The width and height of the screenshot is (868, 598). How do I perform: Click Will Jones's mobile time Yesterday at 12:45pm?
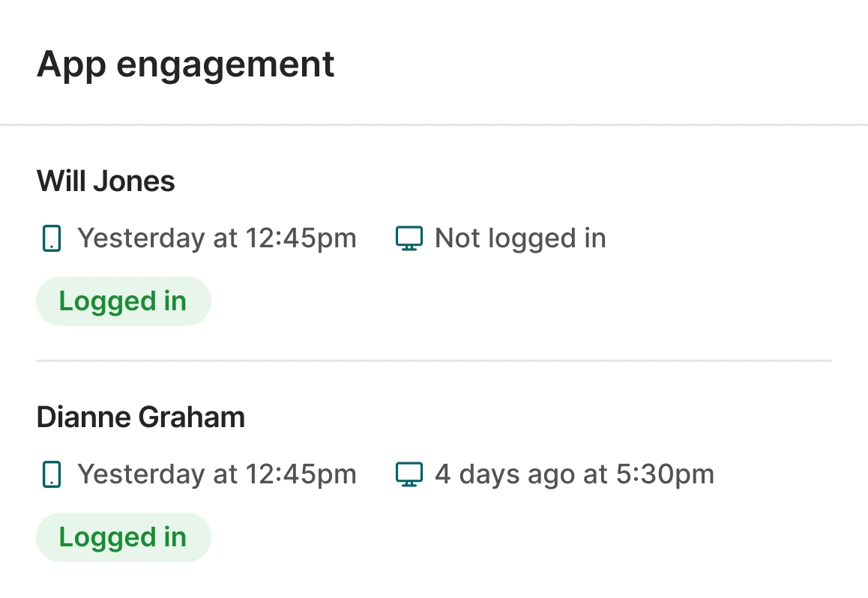[x=217, y=238]
